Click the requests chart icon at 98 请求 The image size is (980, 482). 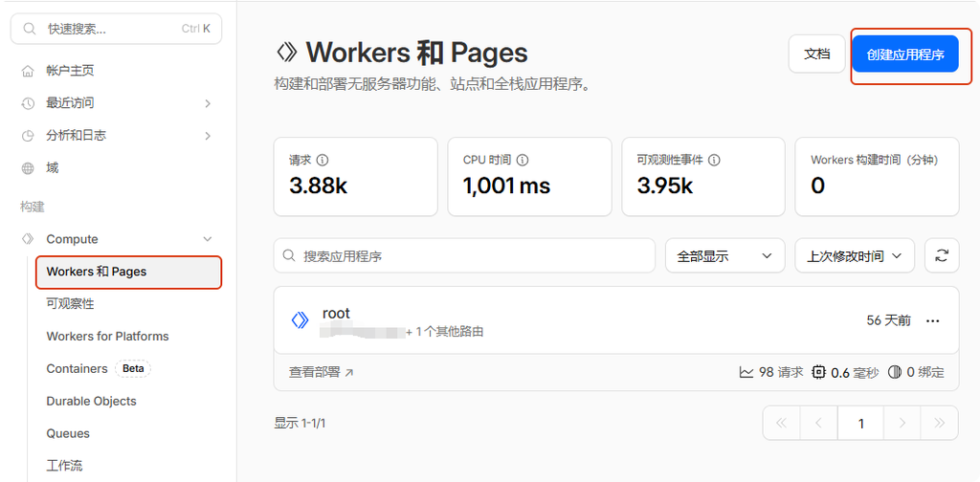coord(746,373)
